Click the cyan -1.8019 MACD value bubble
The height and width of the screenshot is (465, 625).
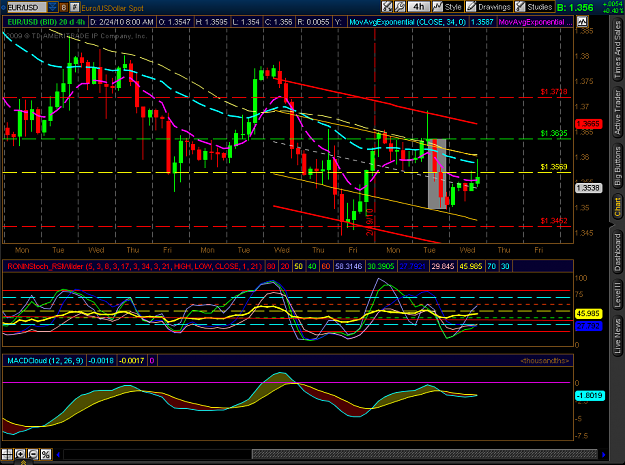[x=590, y=396]
